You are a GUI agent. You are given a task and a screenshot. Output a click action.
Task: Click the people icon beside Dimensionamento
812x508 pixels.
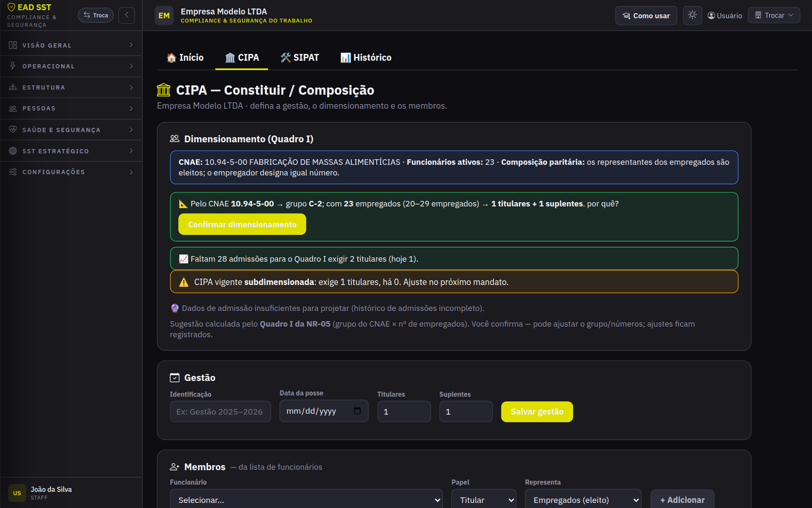click(x=175, y=139)
